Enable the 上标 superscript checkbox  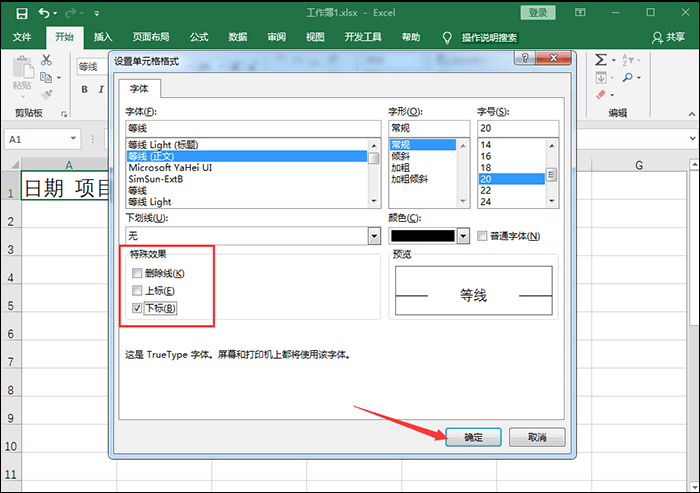point(137,291)
